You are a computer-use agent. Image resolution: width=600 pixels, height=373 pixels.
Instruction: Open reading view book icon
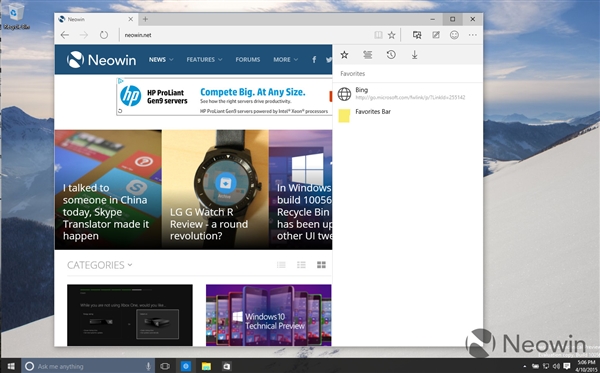point(378,35)
